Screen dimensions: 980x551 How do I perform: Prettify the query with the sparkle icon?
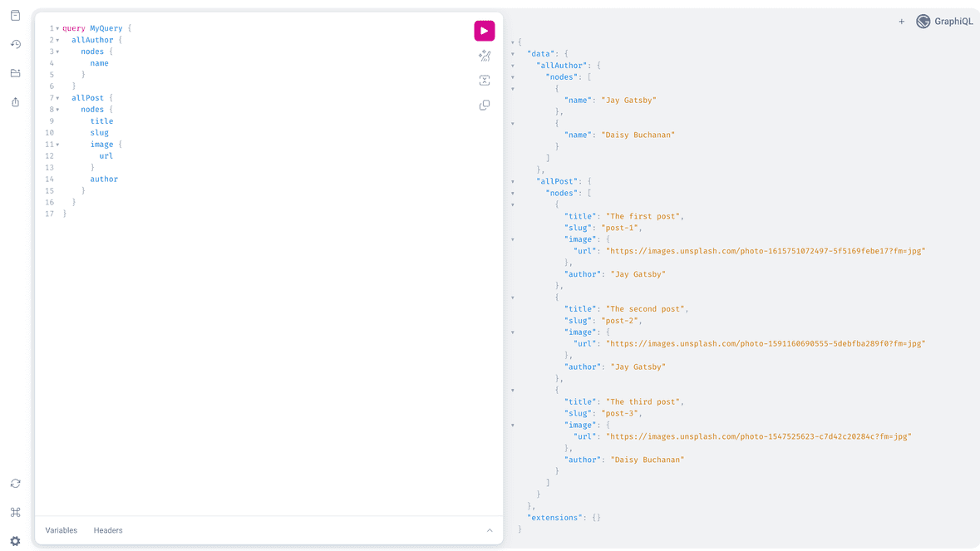point(485,56)
